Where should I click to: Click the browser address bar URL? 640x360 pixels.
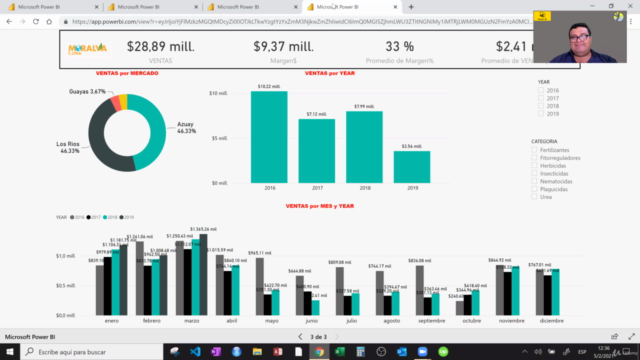click(301, 22)
